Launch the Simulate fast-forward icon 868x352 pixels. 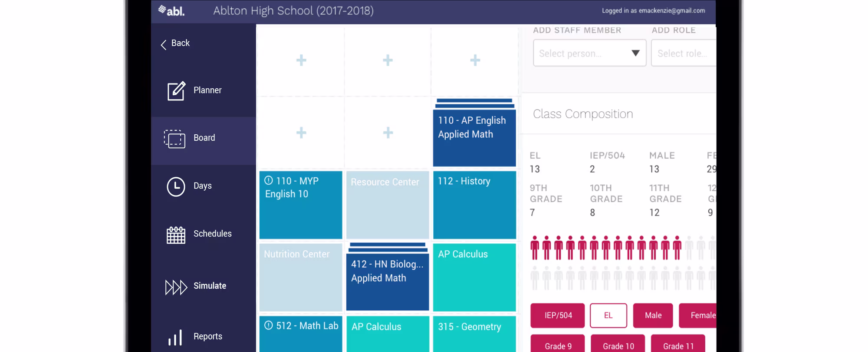(x=176, y=287)
